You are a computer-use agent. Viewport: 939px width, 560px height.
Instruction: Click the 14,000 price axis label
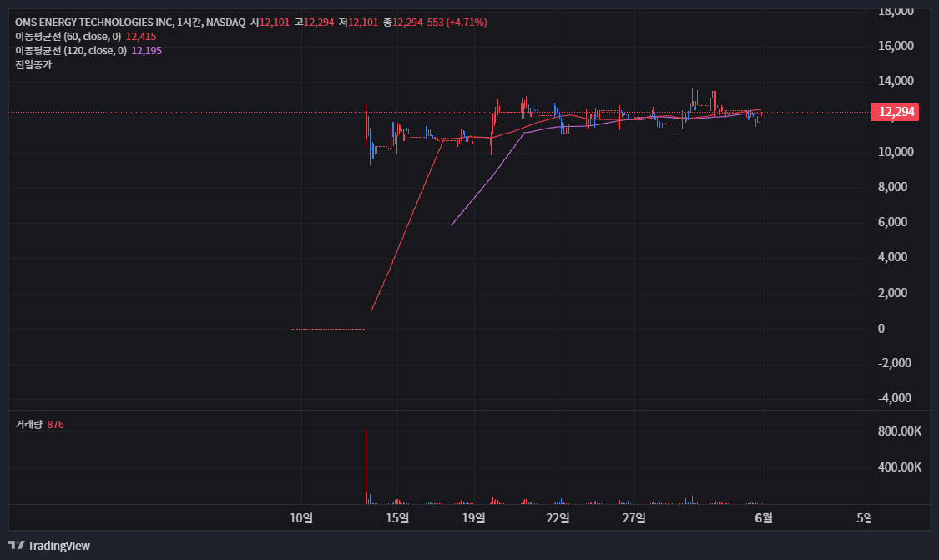pos(896,81)
